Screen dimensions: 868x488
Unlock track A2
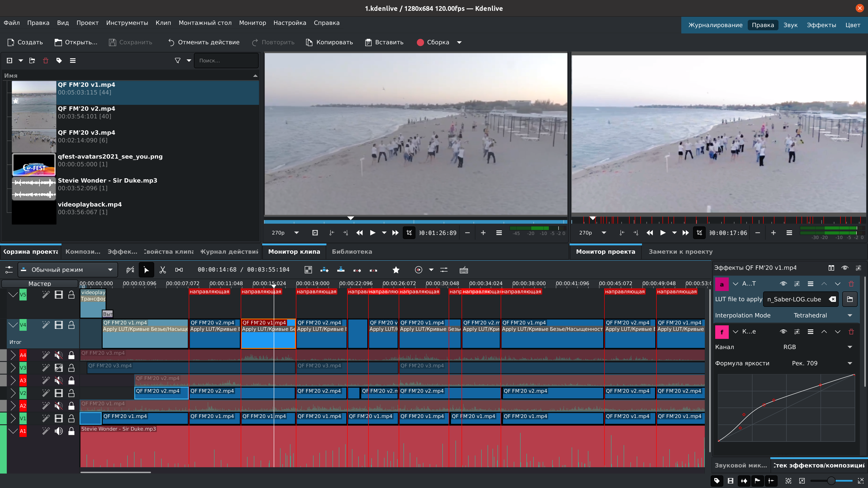click(71, 406)
